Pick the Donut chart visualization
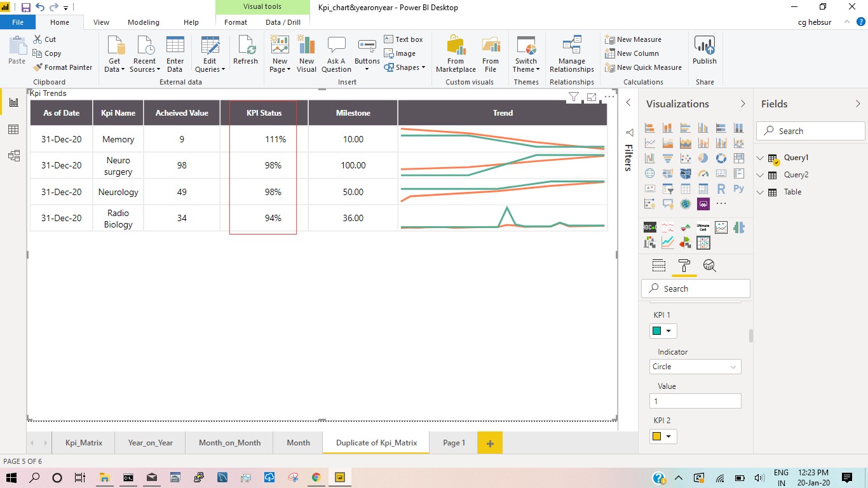The height and width of the screenshot is (488, 868). click(721, 158)
